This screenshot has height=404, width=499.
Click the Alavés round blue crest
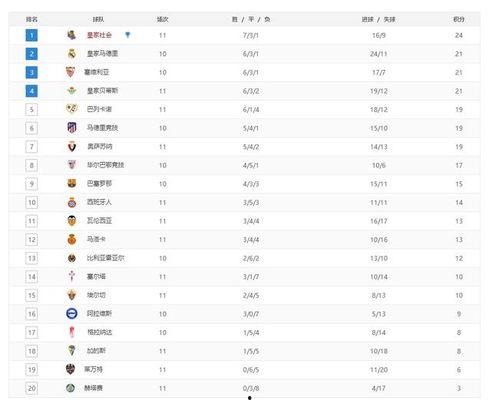(x=72, y=313)
